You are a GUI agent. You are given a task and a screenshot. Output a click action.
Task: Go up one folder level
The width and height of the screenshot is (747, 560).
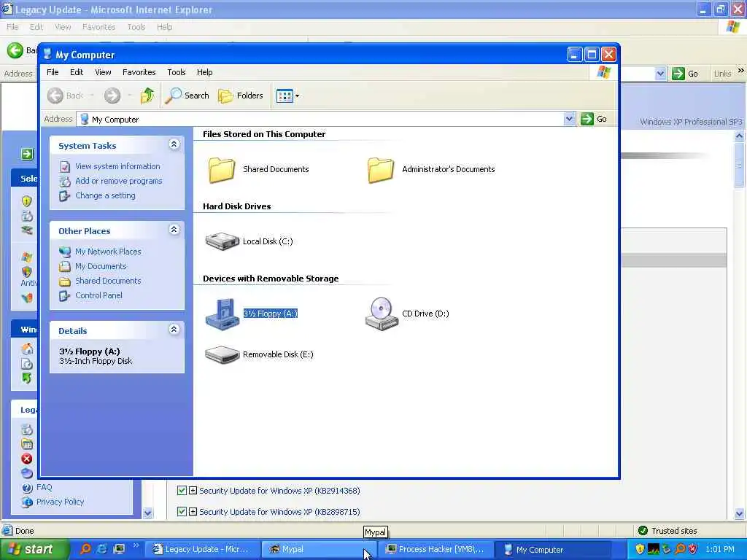point(147,96)
